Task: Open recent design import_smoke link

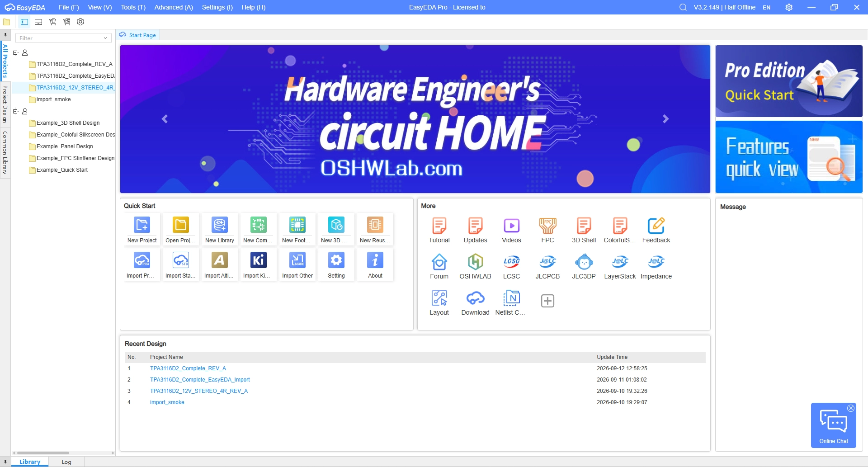Action: pos(167,402)
